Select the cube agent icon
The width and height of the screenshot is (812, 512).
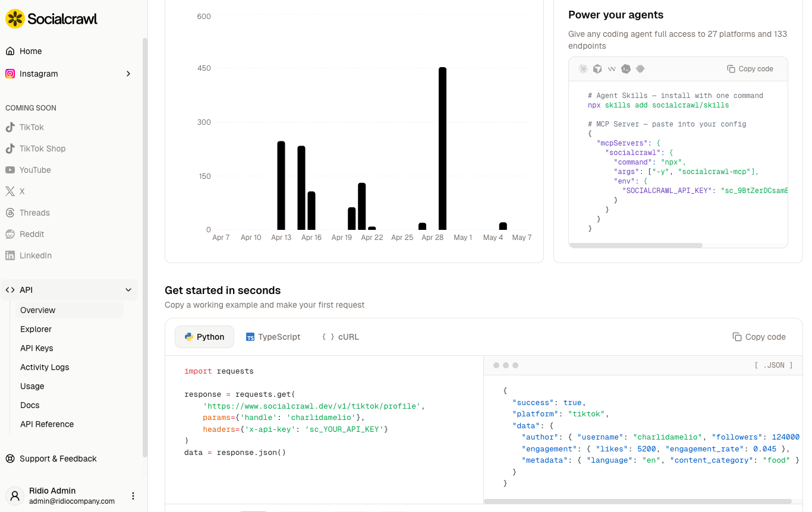(x=597, y=69)
